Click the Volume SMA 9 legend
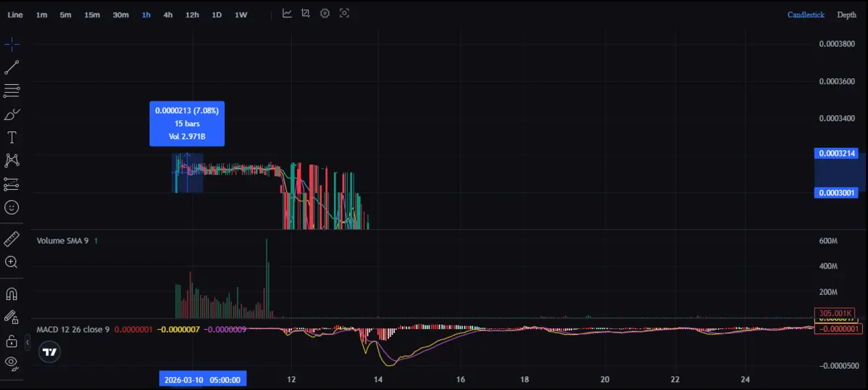Screen dimensions: 868x390 (62, 241)
